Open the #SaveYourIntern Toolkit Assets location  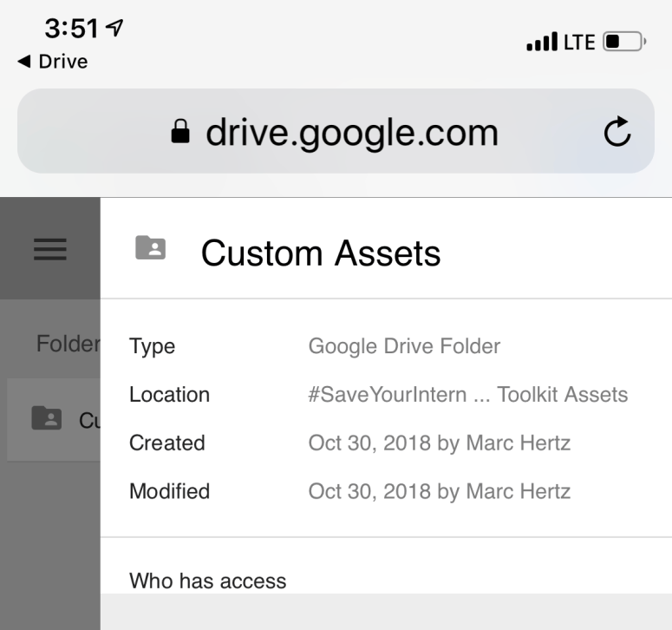click(467, 395)
